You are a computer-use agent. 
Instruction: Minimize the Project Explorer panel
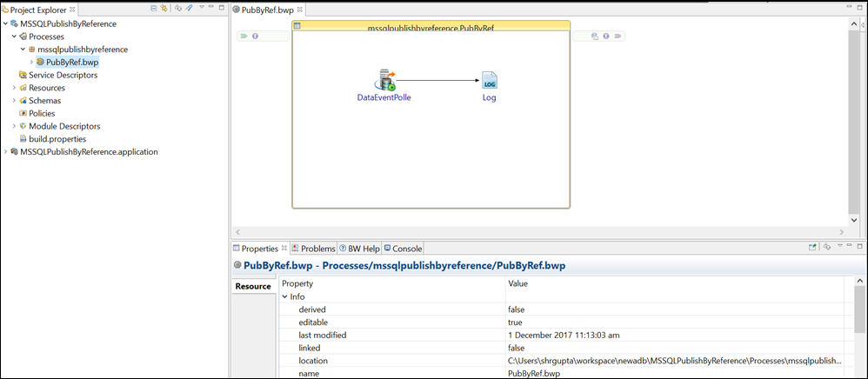tap(211, 8)
